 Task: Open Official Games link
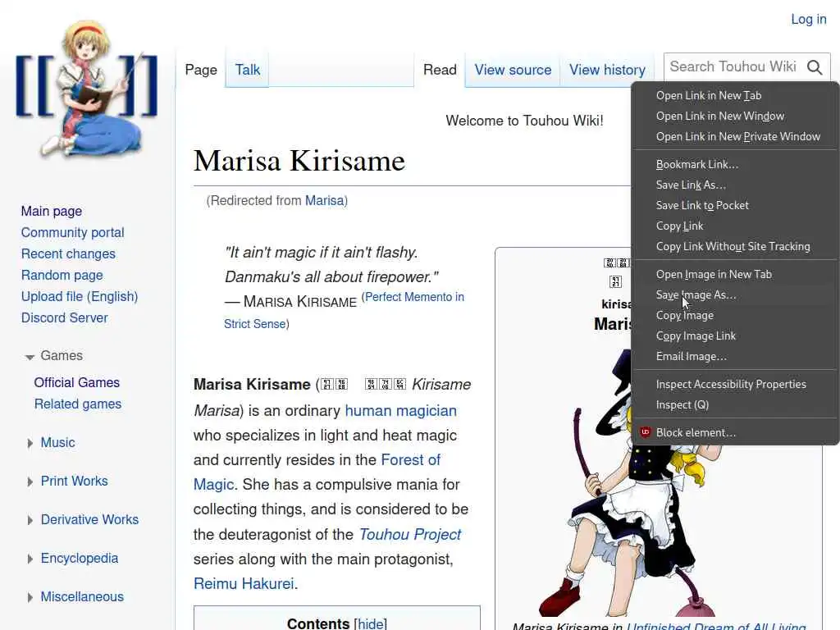(76, 382)
